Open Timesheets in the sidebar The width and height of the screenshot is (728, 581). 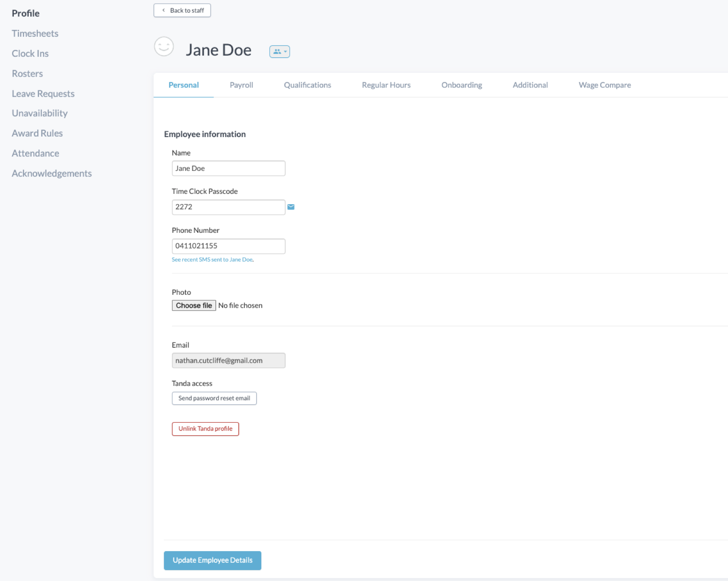pyautogui.click(x=35, y=33)
